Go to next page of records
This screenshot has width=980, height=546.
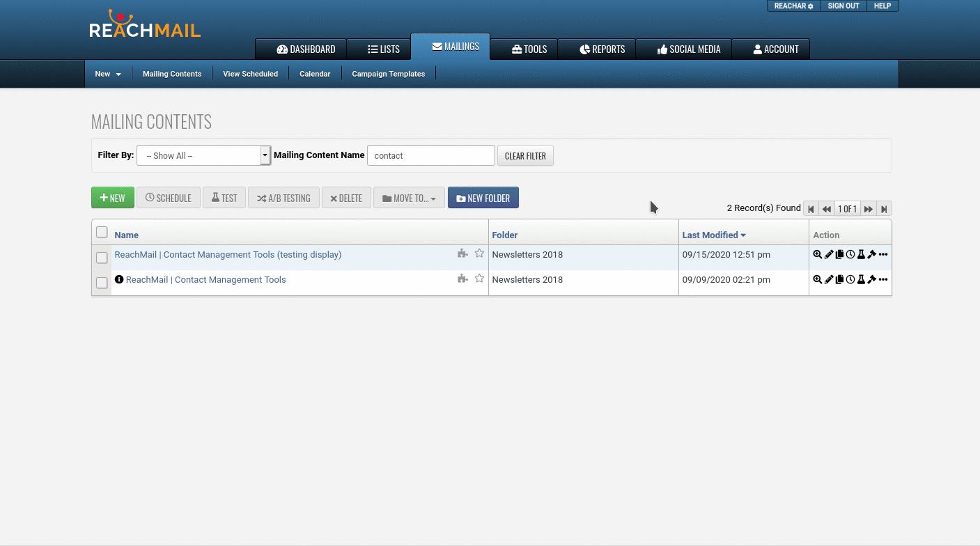point(869,209)
